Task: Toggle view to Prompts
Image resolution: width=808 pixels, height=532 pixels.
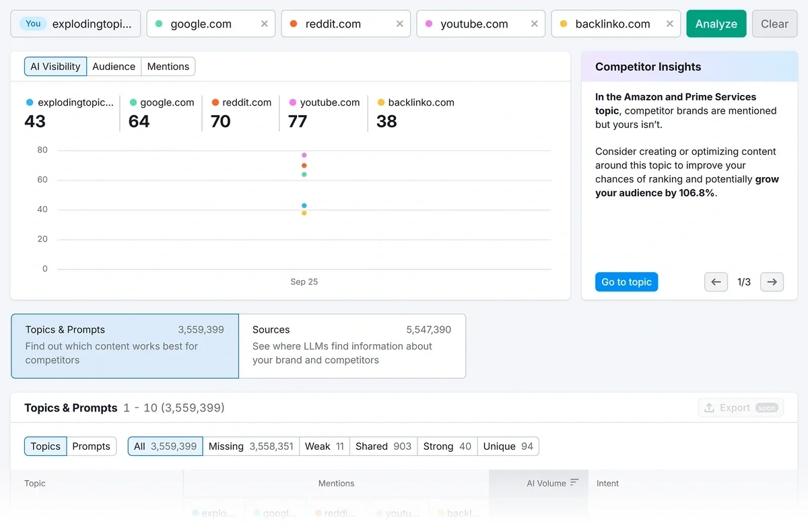Action: (91, 446)
